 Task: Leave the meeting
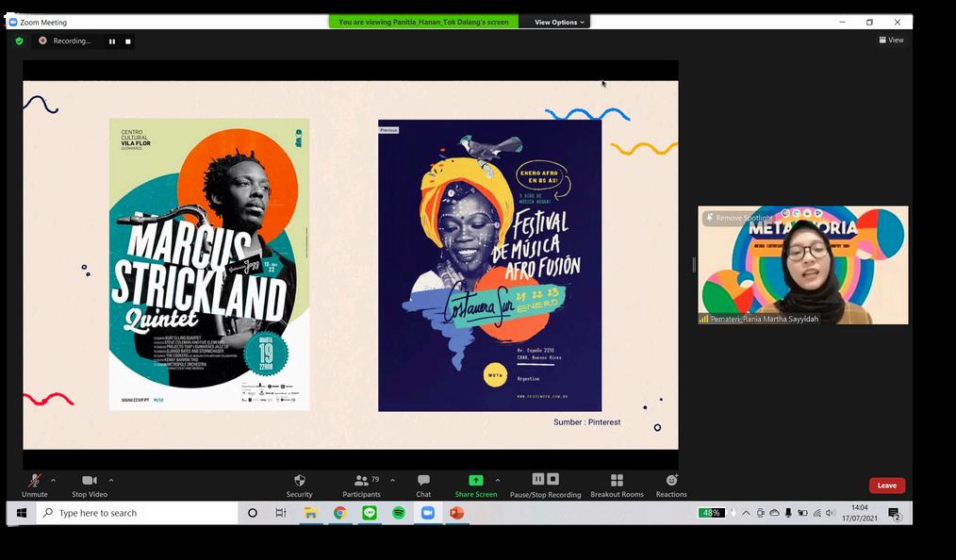point(887,486)
